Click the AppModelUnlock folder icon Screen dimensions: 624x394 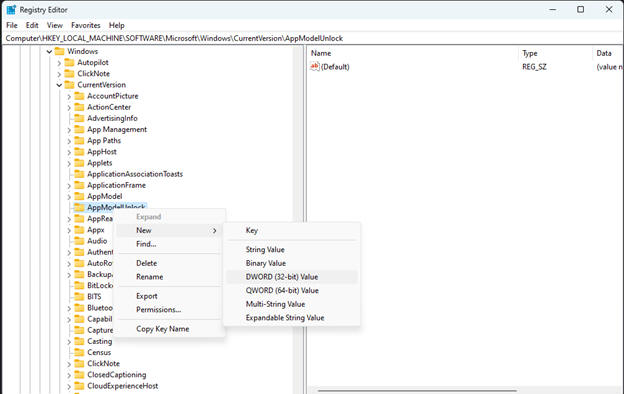point(80,207)
